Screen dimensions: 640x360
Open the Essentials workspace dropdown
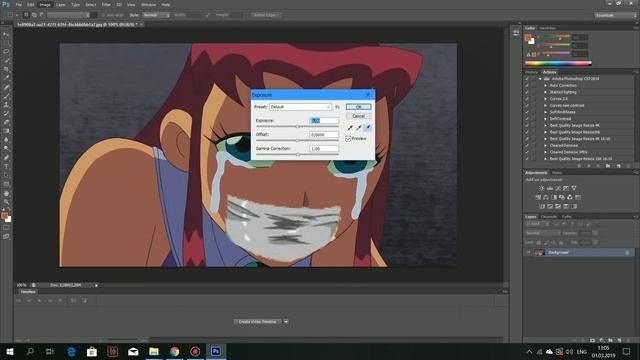pyautogui.click(x=616, y=15)
